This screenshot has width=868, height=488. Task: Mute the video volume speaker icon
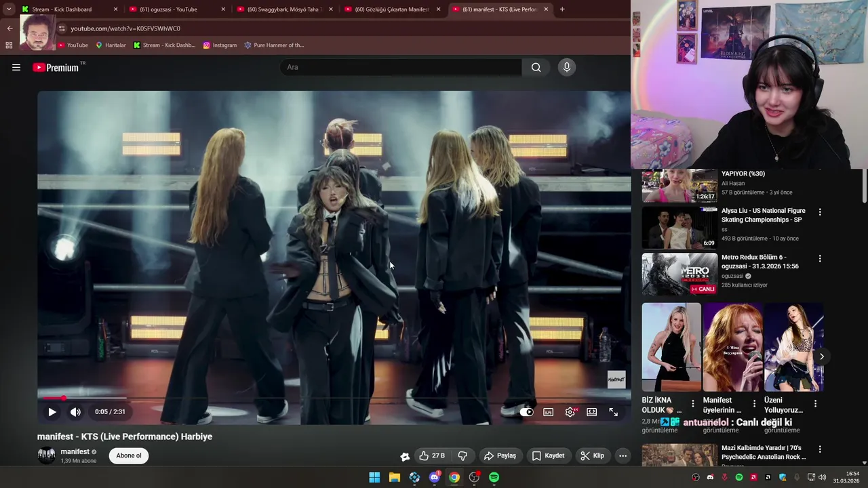75,411
